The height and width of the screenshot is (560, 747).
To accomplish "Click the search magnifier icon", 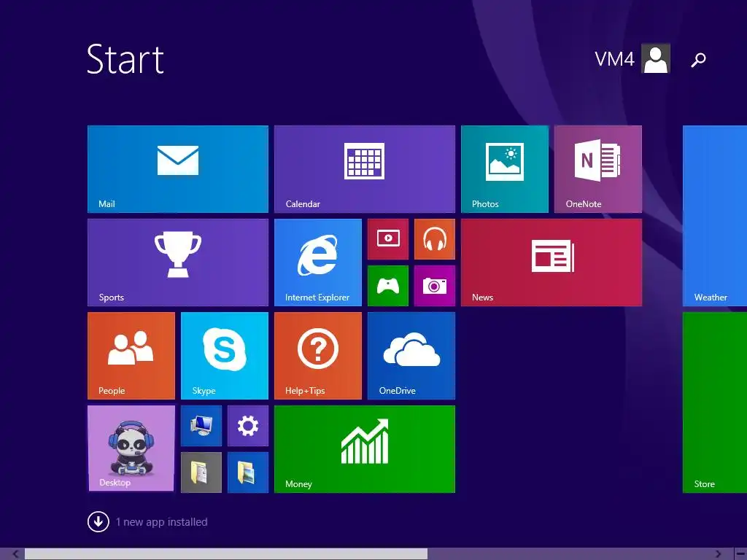I will (x=698, y=60).
